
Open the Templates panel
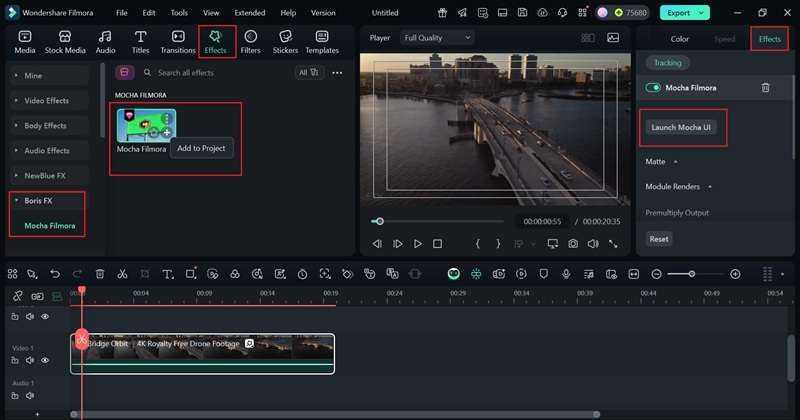coord(322,42)
